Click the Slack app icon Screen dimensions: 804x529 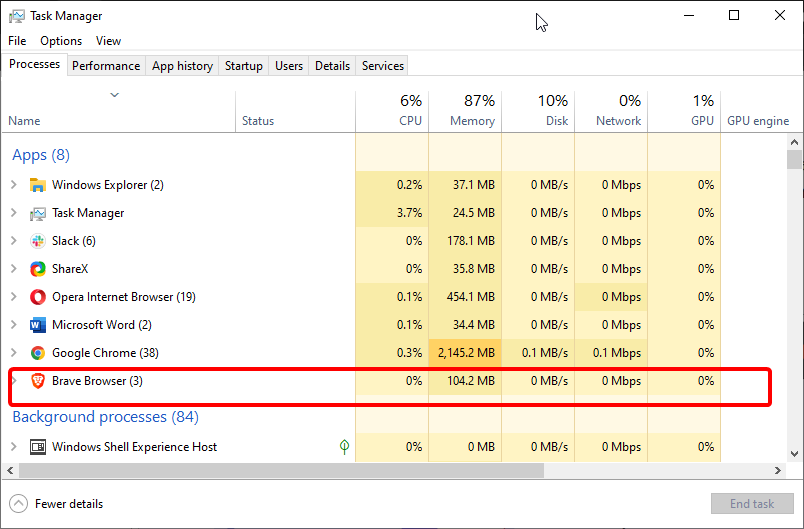coord(37,241)
